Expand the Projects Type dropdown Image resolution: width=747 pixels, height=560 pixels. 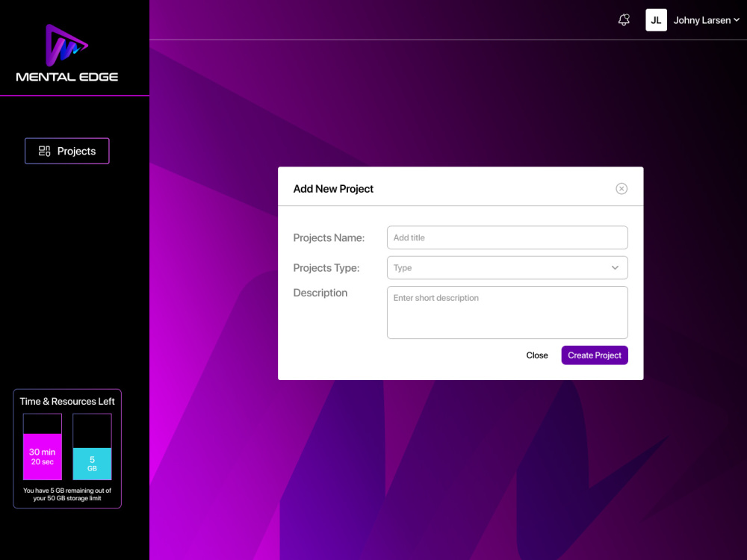[507, 267]
